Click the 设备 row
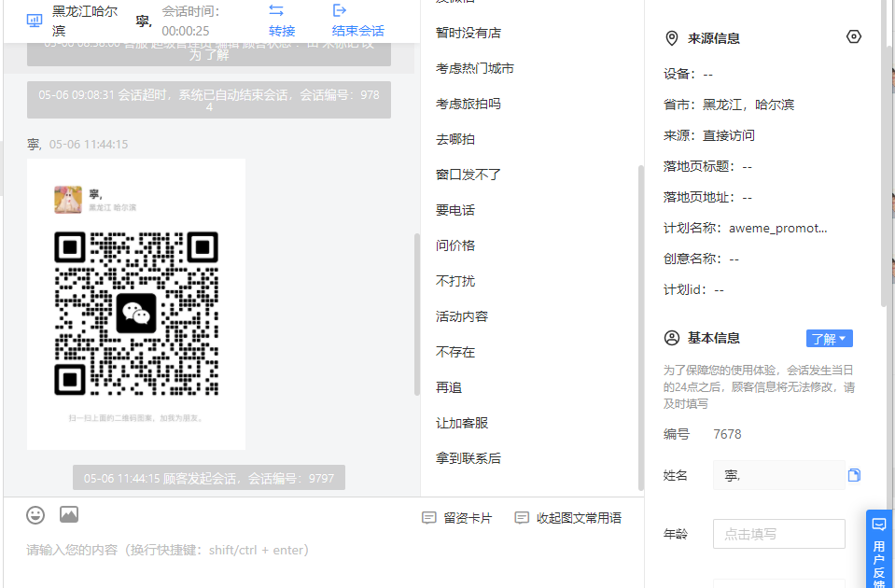Screen dimensions: 895x588 (x=688, y=75)
